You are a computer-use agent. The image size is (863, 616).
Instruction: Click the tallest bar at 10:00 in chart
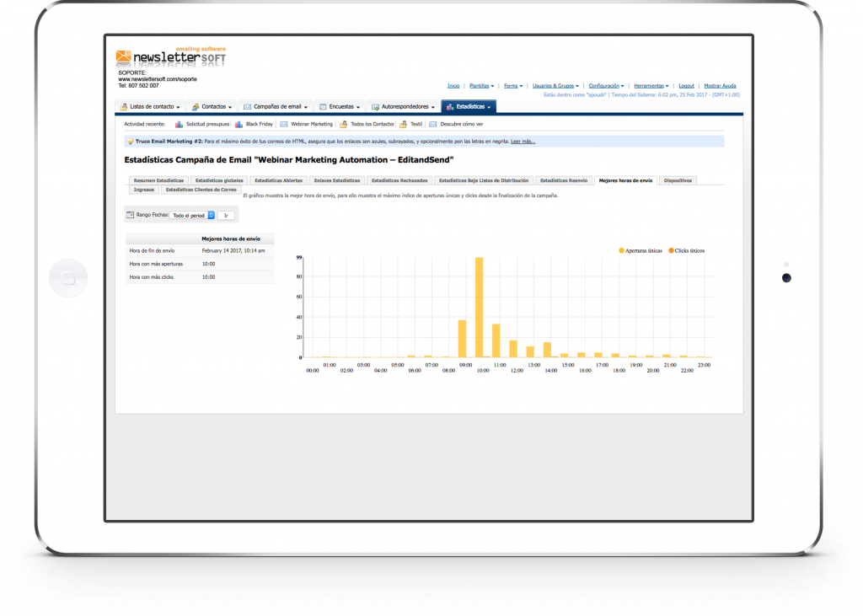click(479, 307)
